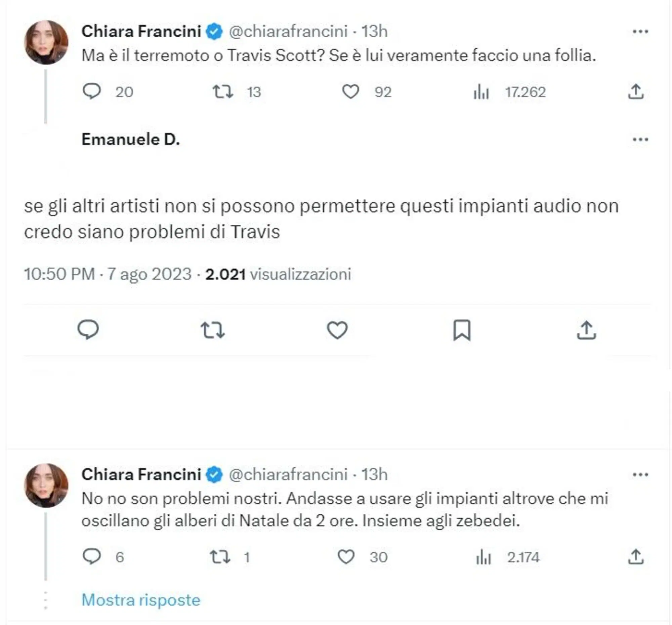Like the reply with 30 likes
Viewport: 672px width, 625px height.
[346, 557]
